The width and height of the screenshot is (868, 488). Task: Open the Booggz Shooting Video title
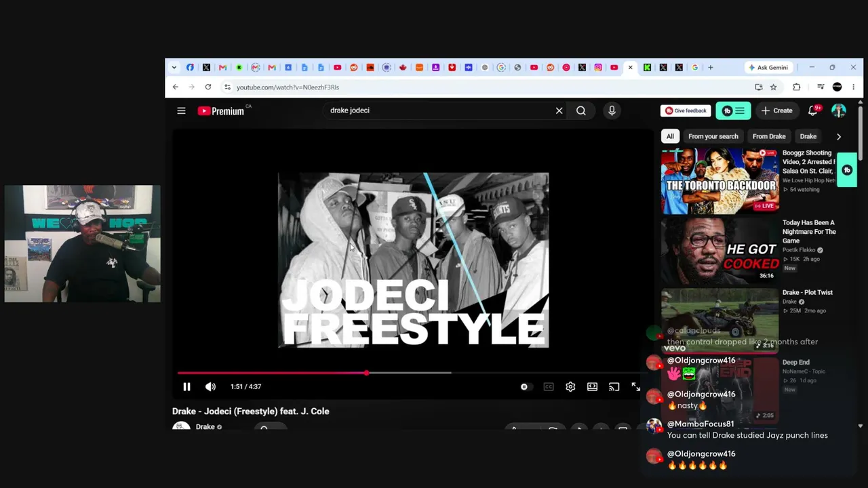point(808,162)
